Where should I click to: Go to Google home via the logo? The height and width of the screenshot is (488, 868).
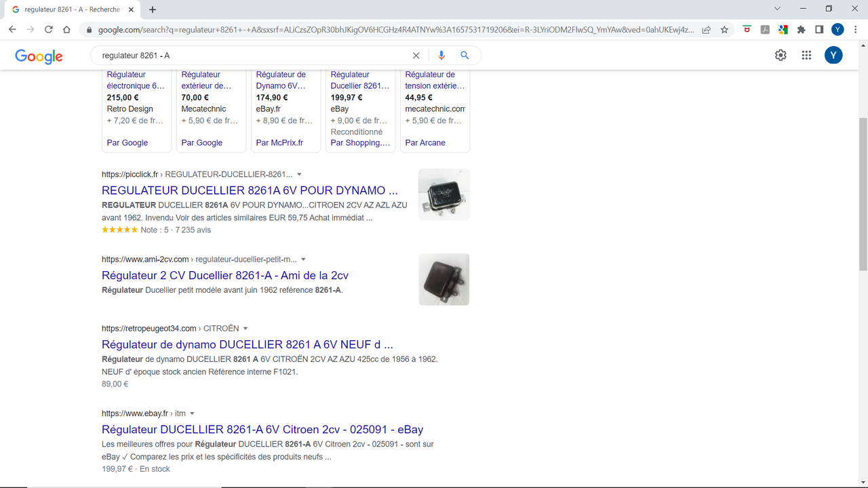39,56
